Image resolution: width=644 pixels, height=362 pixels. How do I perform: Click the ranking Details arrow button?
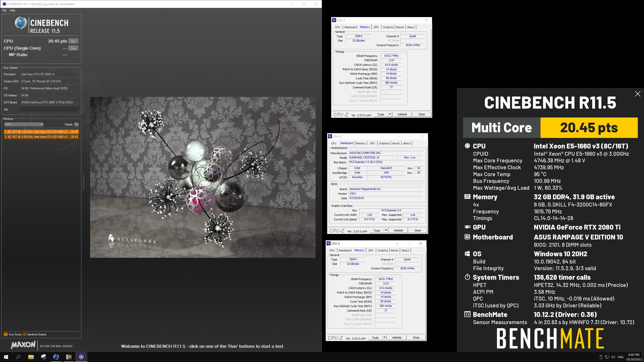(76, 124)
